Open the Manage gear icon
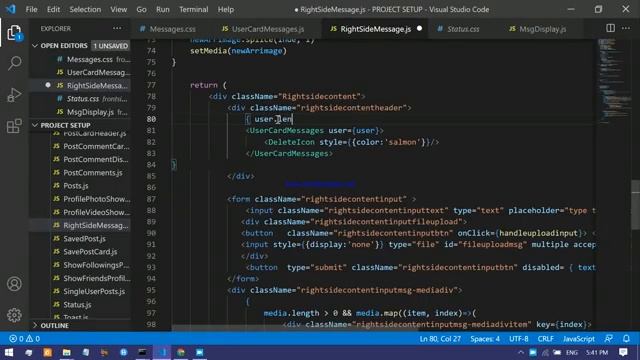Screen dimensions: 640x360 [x=14, y=315]
